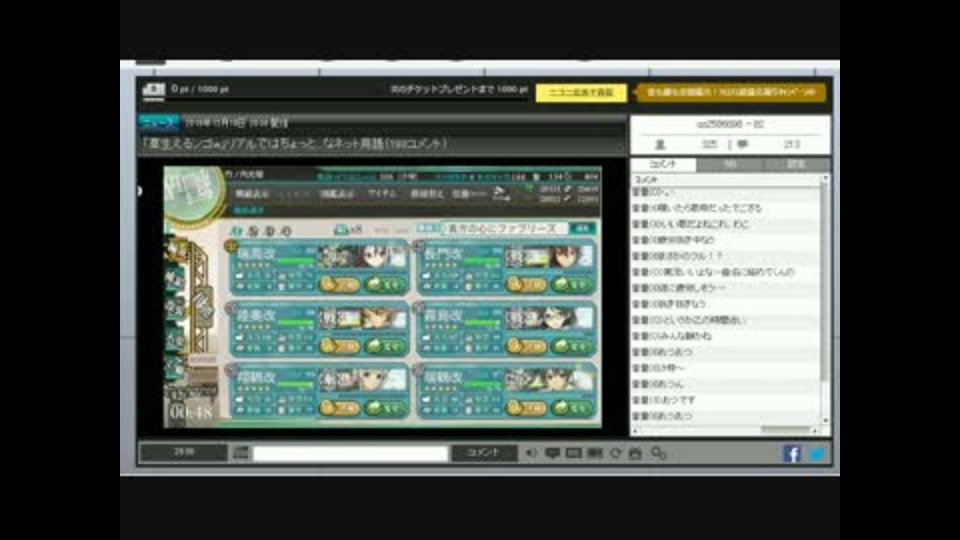Click 霧島改 ship portrait
This screenshot has height=540, width=960.
coord(549,318)
